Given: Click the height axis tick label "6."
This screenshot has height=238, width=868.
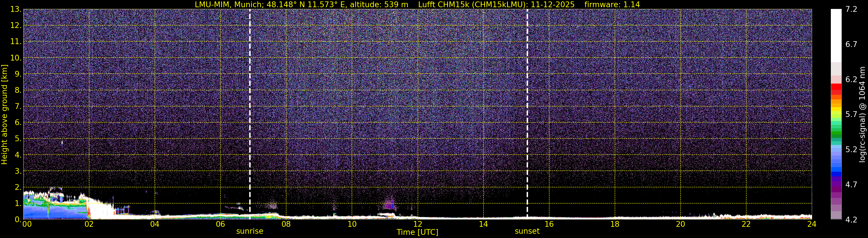Looking at the screenshot, I should (x=18, y=123).
